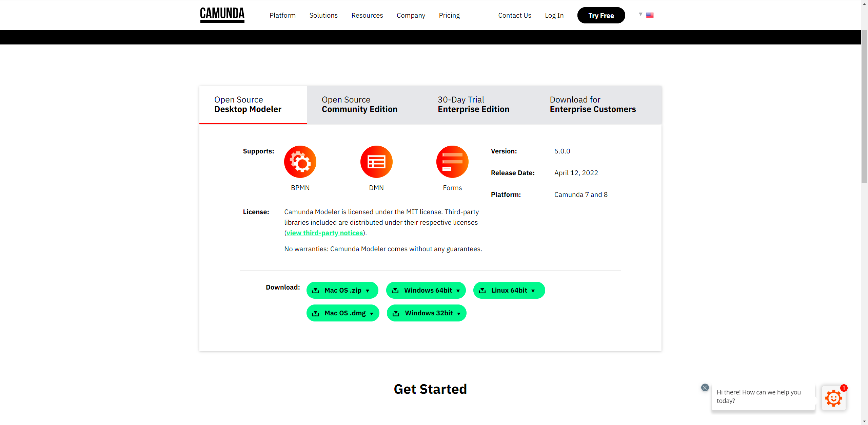Image resolution: width=868 pixels, height=425 pixels.
Task: Open the chatbot smiley gear icon
Action: point(834,398)
